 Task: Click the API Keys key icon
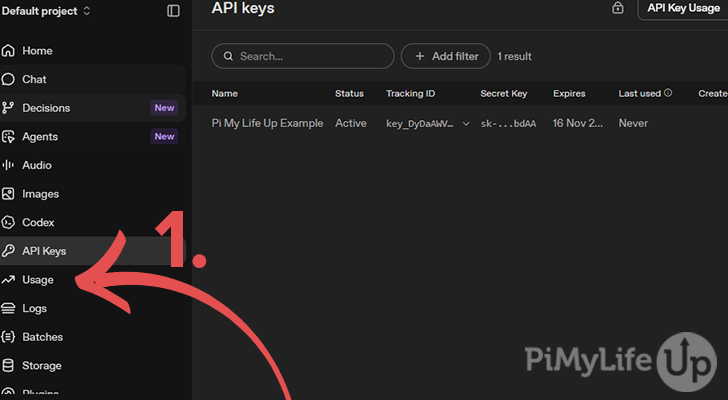(8, 251)
